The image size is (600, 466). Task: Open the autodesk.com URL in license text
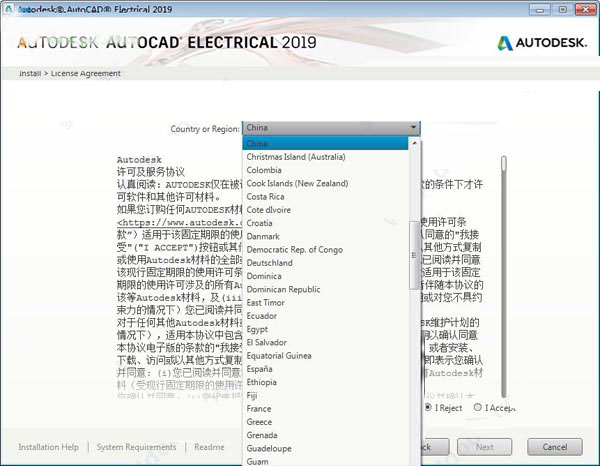(179, 222)
